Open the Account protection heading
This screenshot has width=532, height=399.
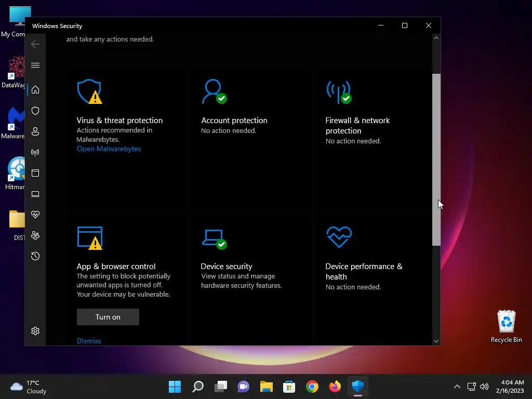(234, 121)
